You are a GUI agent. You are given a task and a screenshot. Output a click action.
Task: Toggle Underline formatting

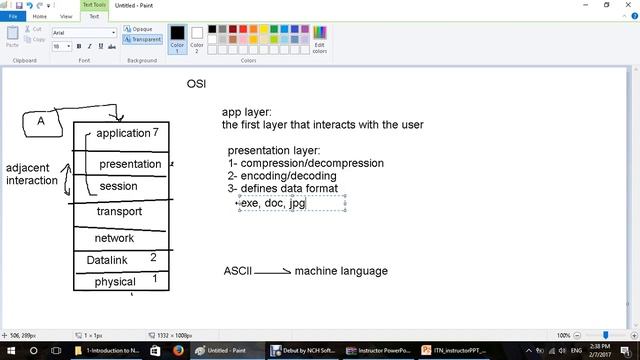[100, 47]
